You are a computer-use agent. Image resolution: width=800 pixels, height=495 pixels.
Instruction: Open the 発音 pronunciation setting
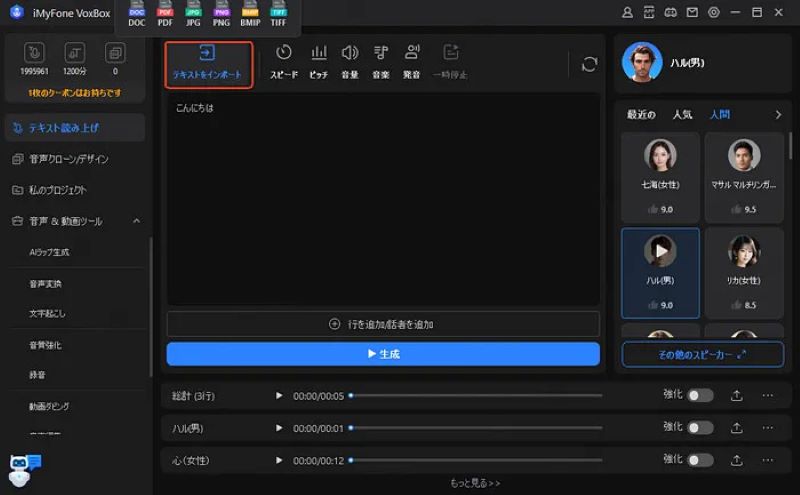click(412, 62)
